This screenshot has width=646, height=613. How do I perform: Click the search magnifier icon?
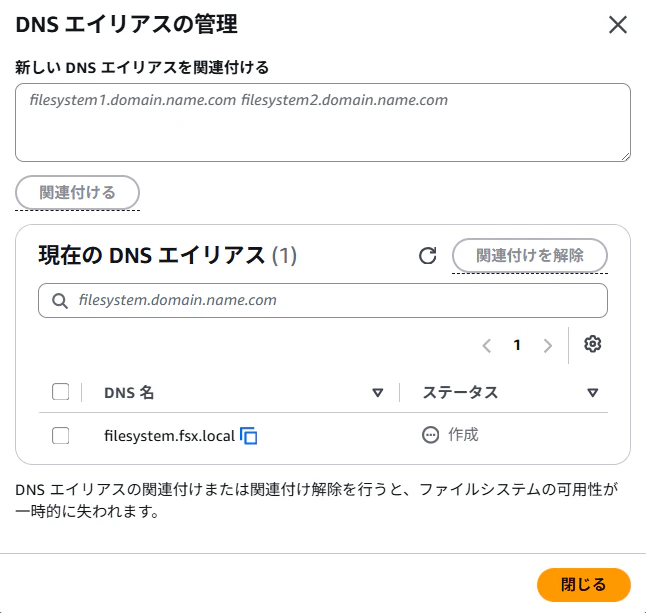(60, 301)
